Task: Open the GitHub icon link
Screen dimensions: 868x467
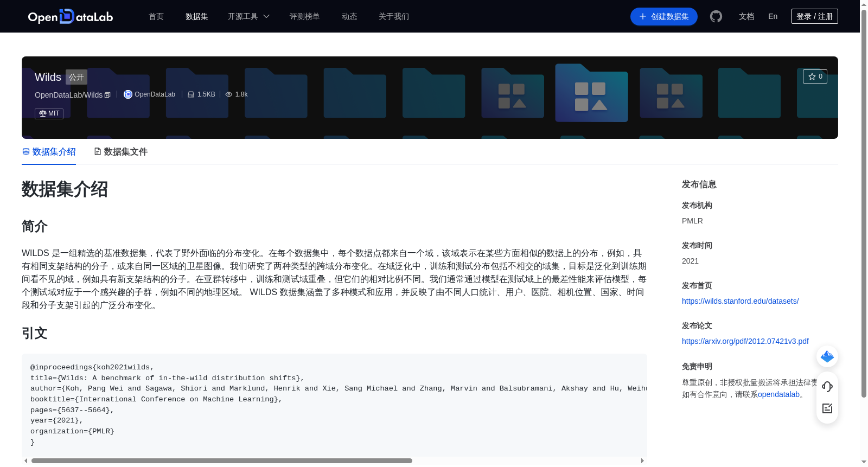Action: pos(716,17)
